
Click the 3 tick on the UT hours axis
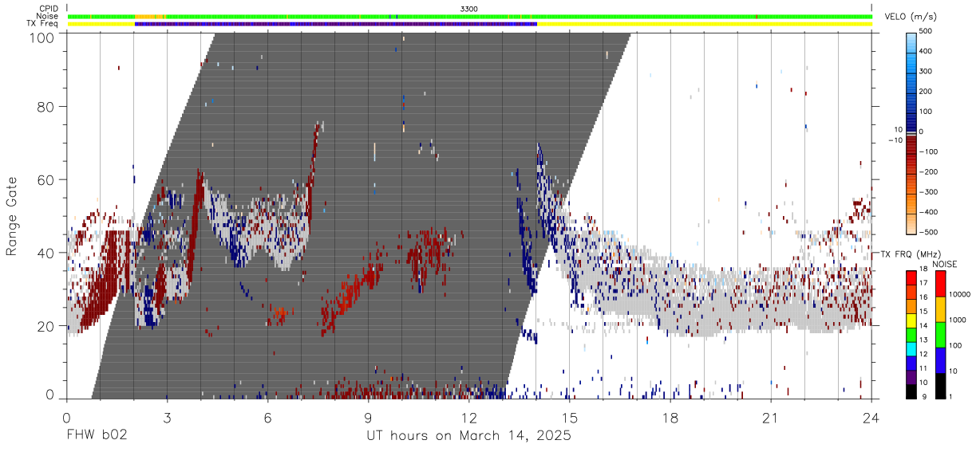click(x=168, y=418)
